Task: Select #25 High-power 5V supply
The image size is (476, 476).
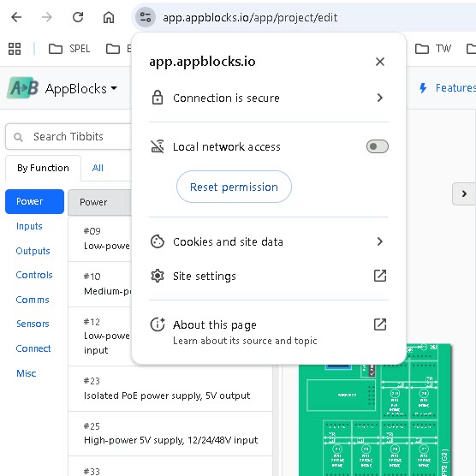Action: (x=170, y=434)
